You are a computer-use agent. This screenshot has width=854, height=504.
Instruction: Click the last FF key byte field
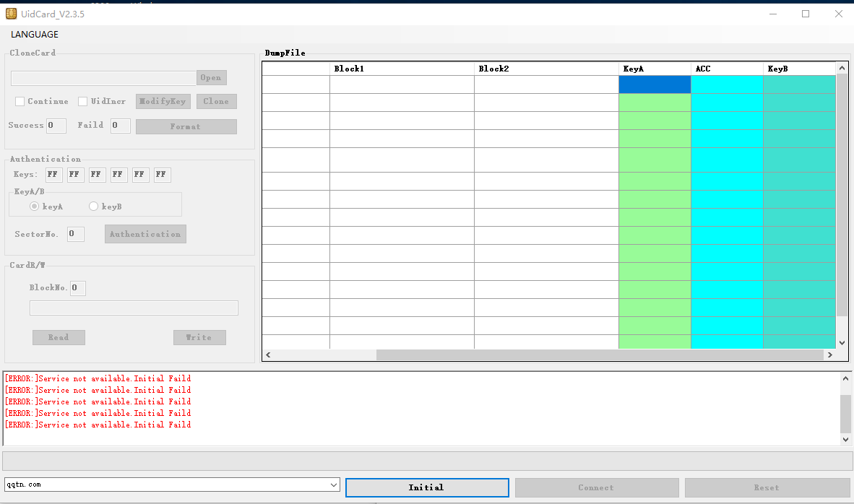[x=163, y=175]
